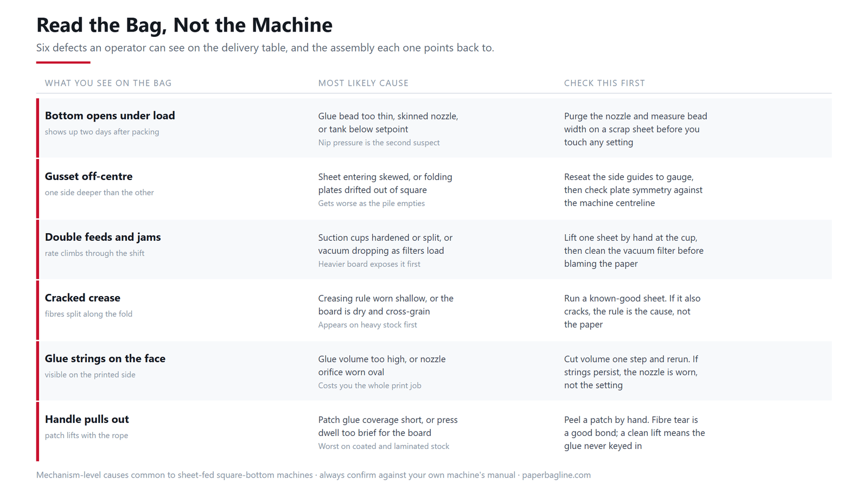Click the 'Glue strings on the face' heading
Screen dimensions: 868x488
[105, 358]
